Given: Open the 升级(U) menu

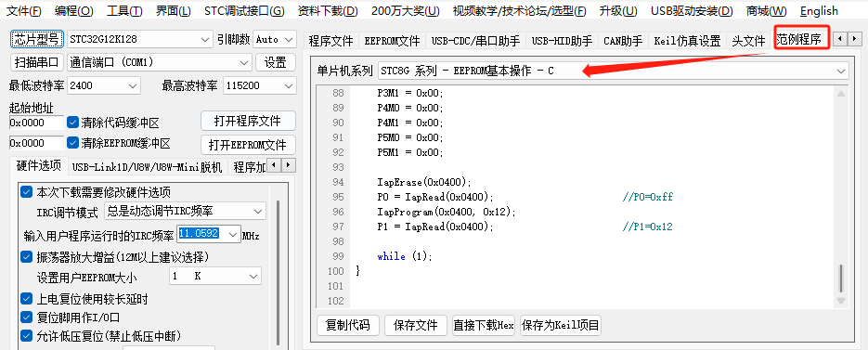Looking at the screenshot, I should pyautogui.click(x=618, y=11).
